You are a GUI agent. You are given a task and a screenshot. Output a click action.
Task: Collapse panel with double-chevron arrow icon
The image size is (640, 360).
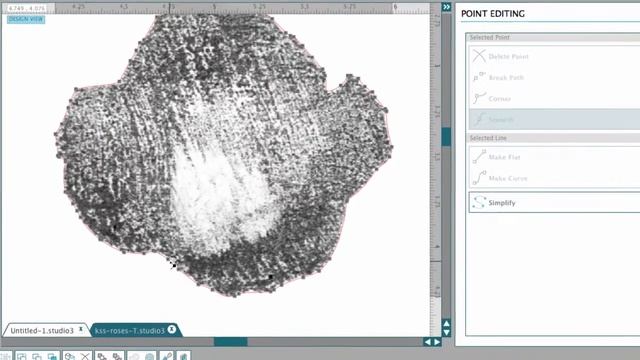pos(446,7)
